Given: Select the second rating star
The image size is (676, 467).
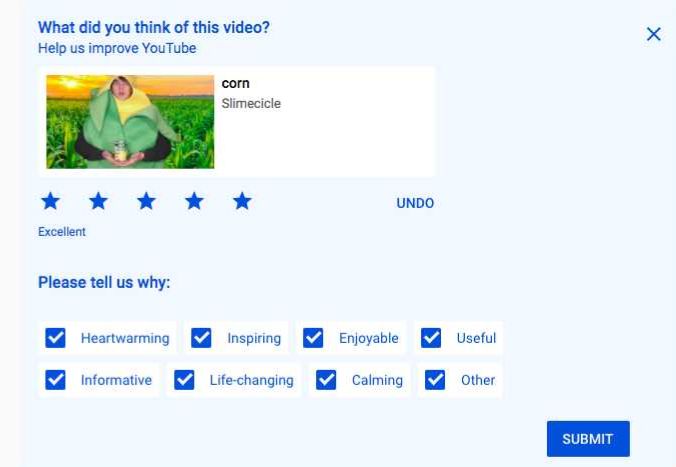Looking at the screenshot, I should coord(98,202).
